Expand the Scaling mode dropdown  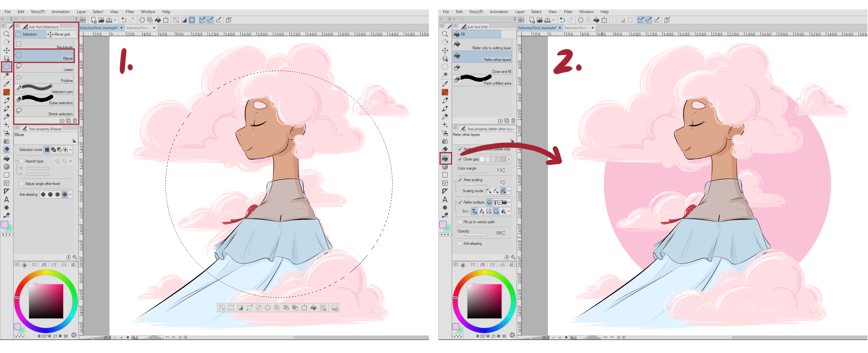tap(509, 191)
